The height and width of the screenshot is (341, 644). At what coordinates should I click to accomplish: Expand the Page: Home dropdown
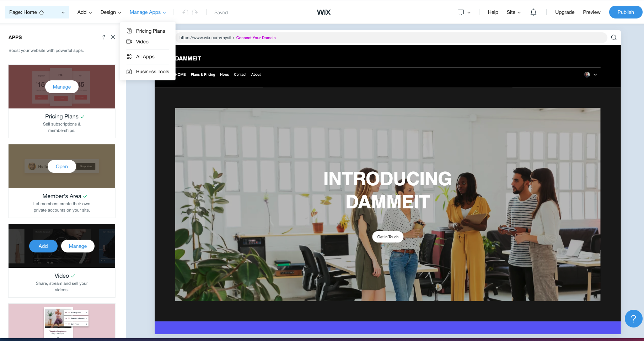(x=37, y=12)
